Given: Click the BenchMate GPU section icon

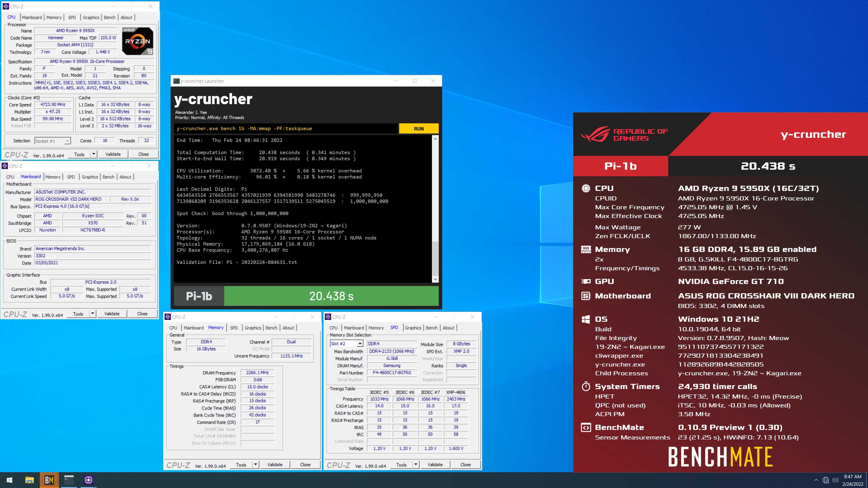Looking at the screenshot, I should [x=586, y=281].
